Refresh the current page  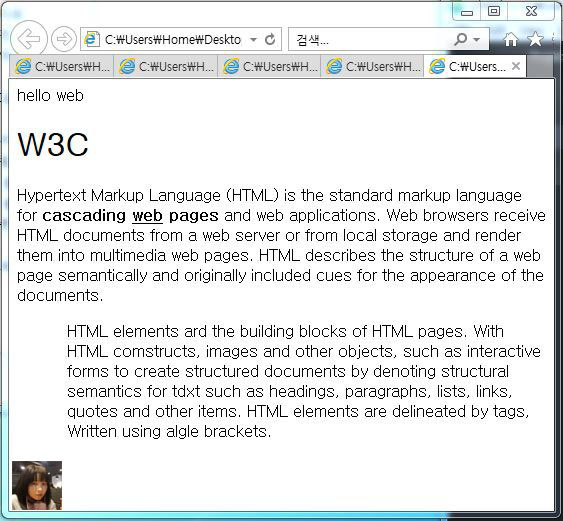coord(270,39)
